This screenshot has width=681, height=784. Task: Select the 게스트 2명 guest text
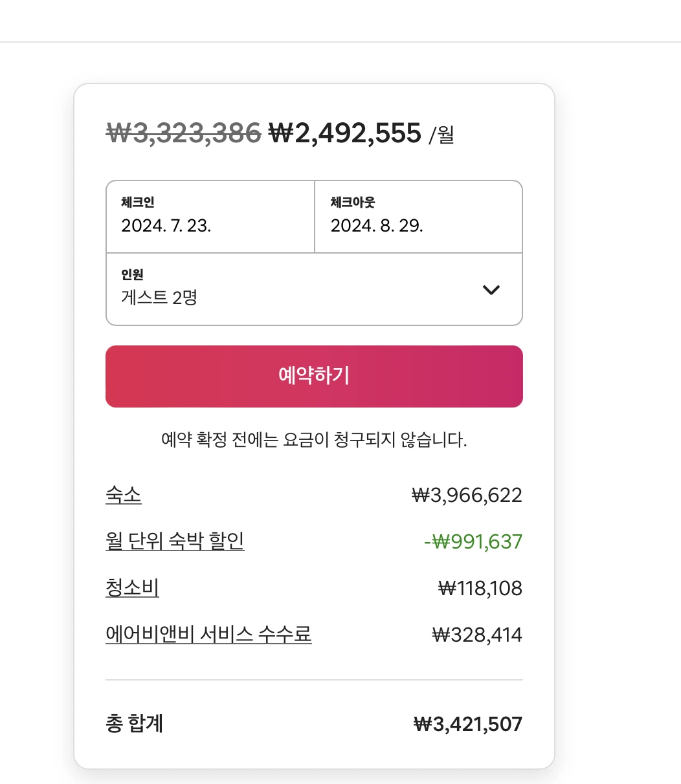[x=159, y=298]
